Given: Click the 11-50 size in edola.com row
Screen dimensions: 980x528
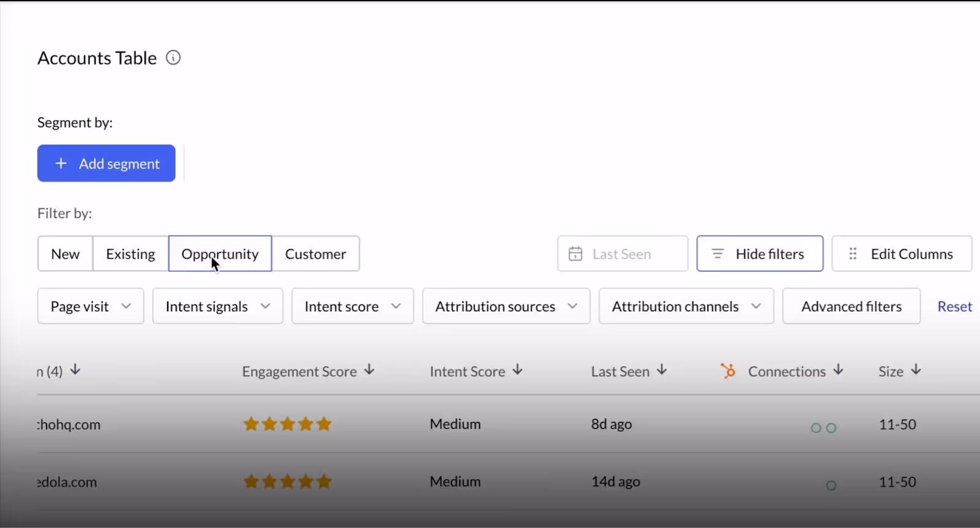Looking at the screenshot, I should [x=897, y=482].
